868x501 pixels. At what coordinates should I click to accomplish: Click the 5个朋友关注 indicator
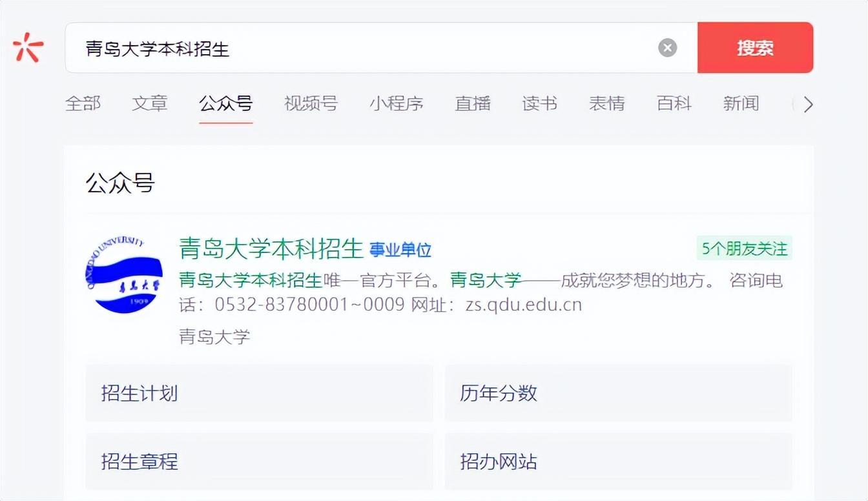(744, 248)
